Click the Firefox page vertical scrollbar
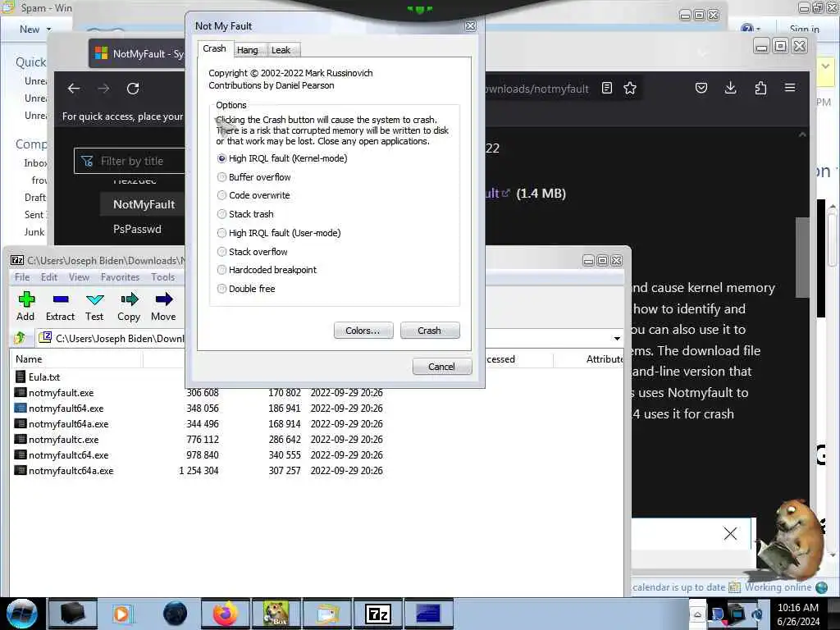The width and height of the screenshot is (840, 630). 802,257
